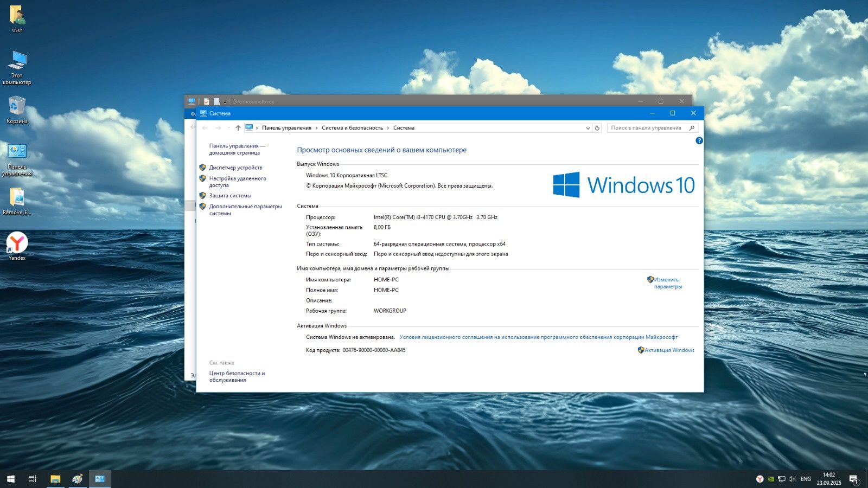Open the Этот компьютер desktop icon
Viewport: 868px width, 488px height.
coord(17,67)
